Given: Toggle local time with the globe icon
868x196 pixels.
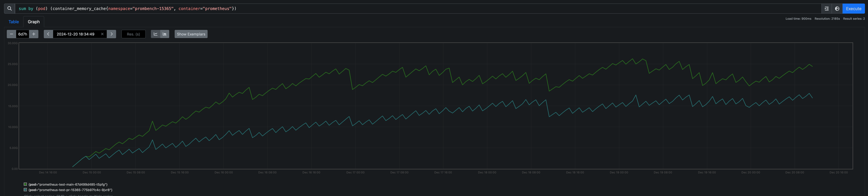Looking at the screenshot, I should [x=837, y=8].
